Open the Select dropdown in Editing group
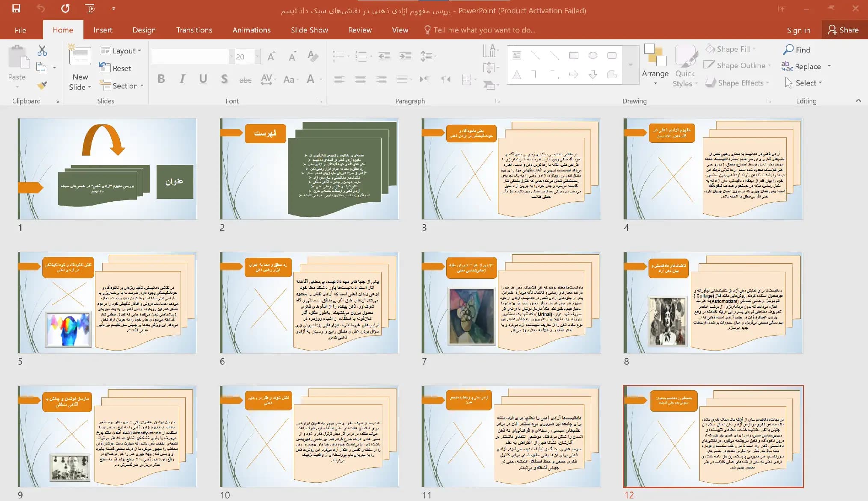The height and width of the screenshot is (501, 868). (803, 83)
